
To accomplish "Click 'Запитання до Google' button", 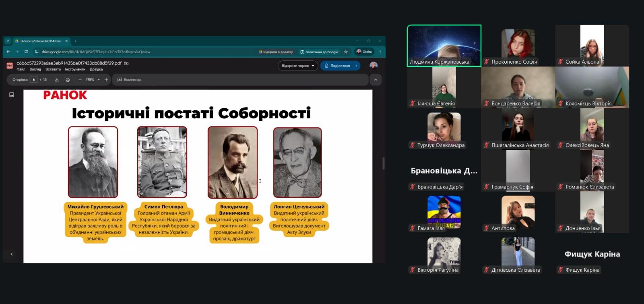I will coord(319,52).
